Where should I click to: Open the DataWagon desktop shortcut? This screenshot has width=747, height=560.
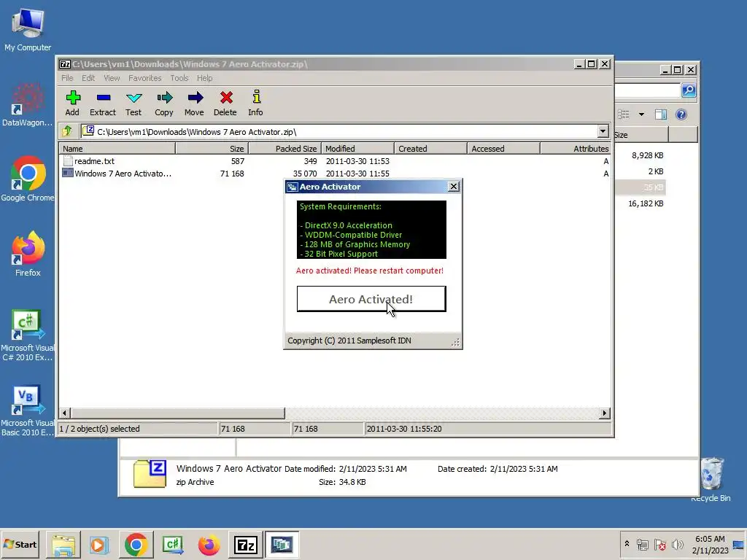click(x=28, y=105)
